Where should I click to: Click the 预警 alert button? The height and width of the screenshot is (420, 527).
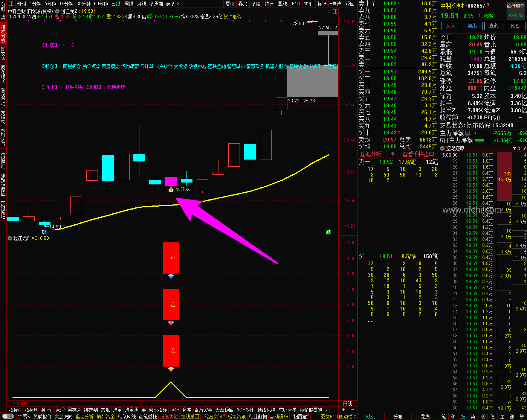(515, 26)
